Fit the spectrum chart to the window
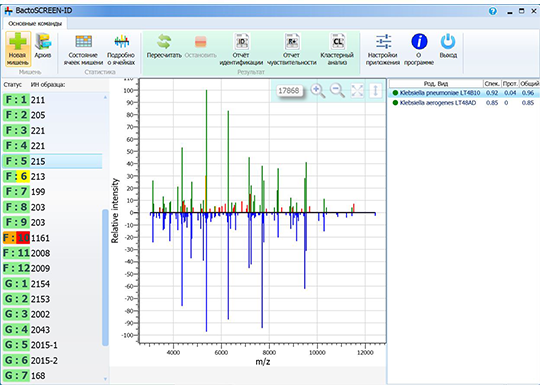540x388 pixels. (x=357, y=91)
